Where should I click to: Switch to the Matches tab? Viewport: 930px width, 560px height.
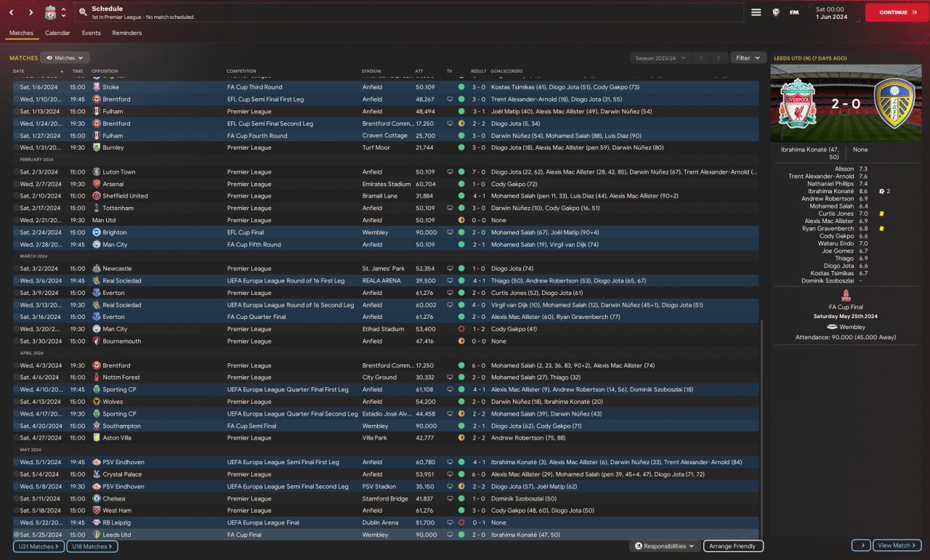point(21,33)
